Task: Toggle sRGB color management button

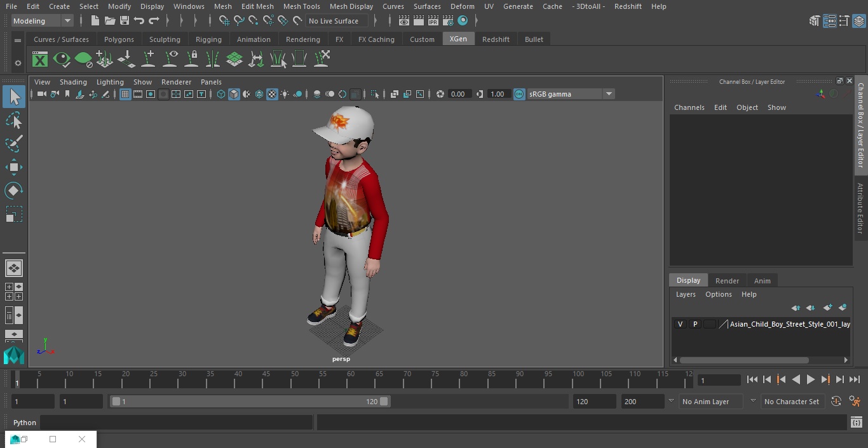Action: tap(519, 94)
